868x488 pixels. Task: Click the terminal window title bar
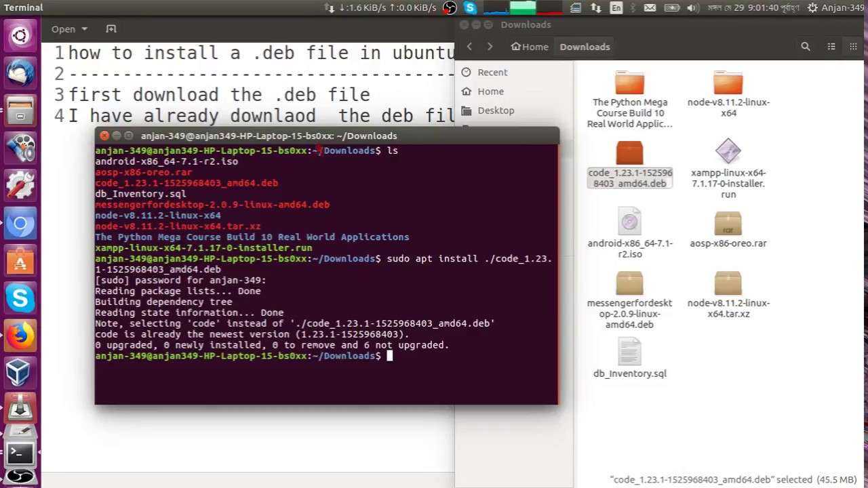click(326, 136)
